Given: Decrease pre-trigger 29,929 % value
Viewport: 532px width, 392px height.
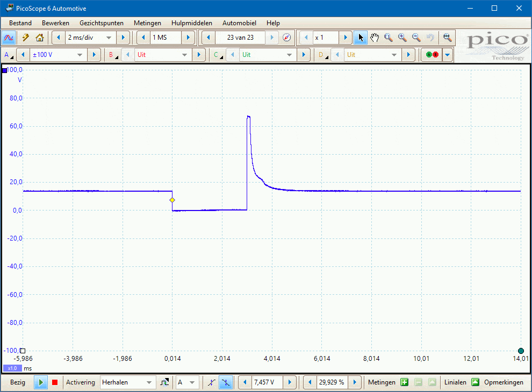Looking at the screenshot, I should point(310,382).
